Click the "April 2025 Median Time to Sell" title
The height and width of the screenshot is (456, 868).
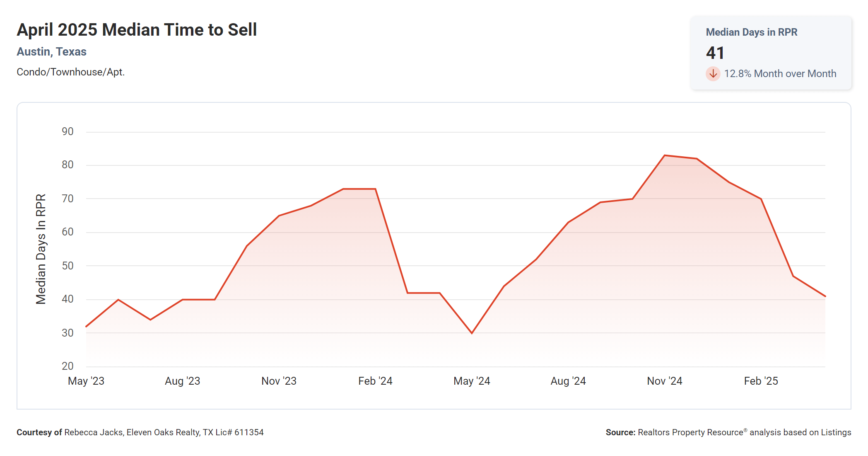[x=137, y=30]
